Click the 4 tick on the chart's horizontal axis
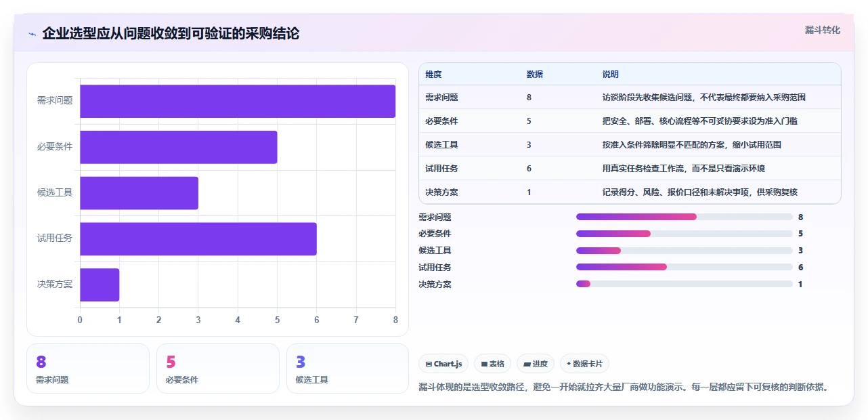Viewport: 868px width, 420px height. pos(238,320)
